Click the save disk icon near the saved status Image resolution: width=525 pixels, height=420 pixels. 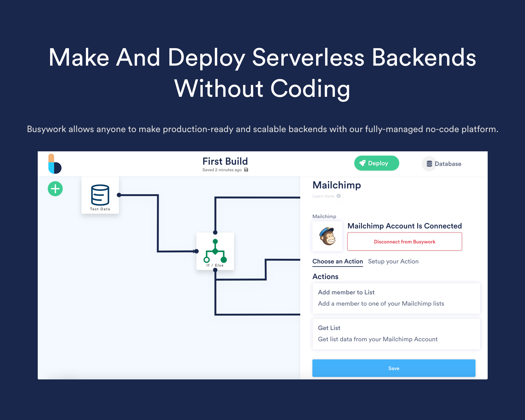pyautogui.click(x=246, y=170)
